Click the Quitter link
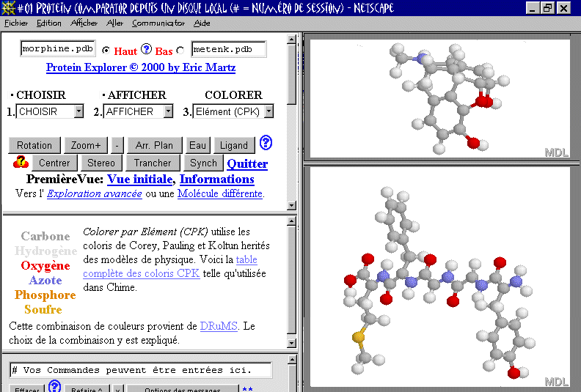Image resolution: width=581 pixels, height=392 pixels. pyautogui.click(x=247, y=163)
